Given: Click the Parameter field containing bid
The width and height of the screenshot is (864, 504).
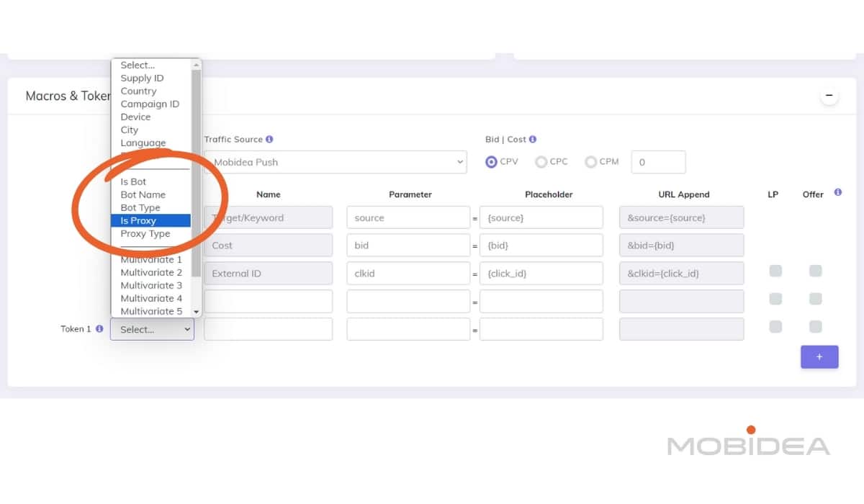Looking at the screenshot, I should pos(408,246).
